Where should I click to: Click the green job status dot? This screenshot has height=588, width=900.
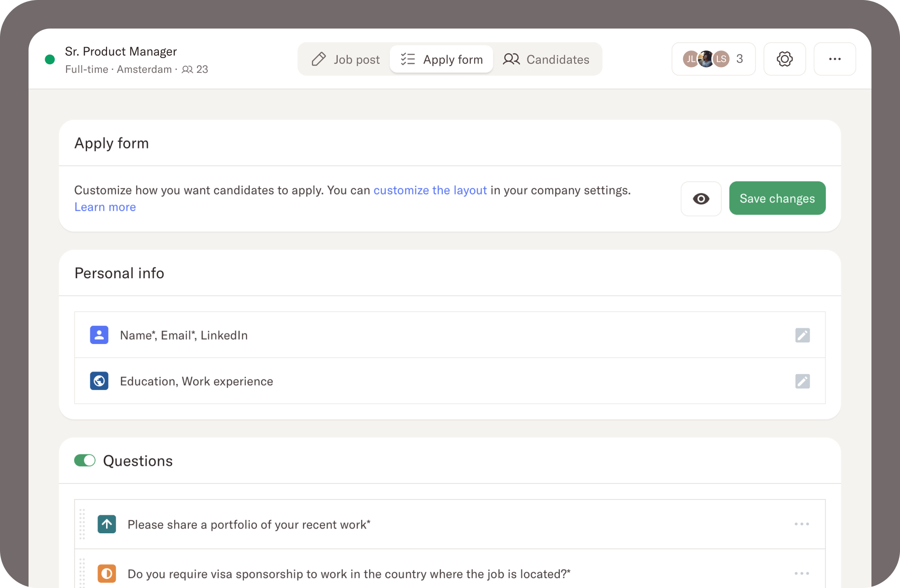pos(49,59)
